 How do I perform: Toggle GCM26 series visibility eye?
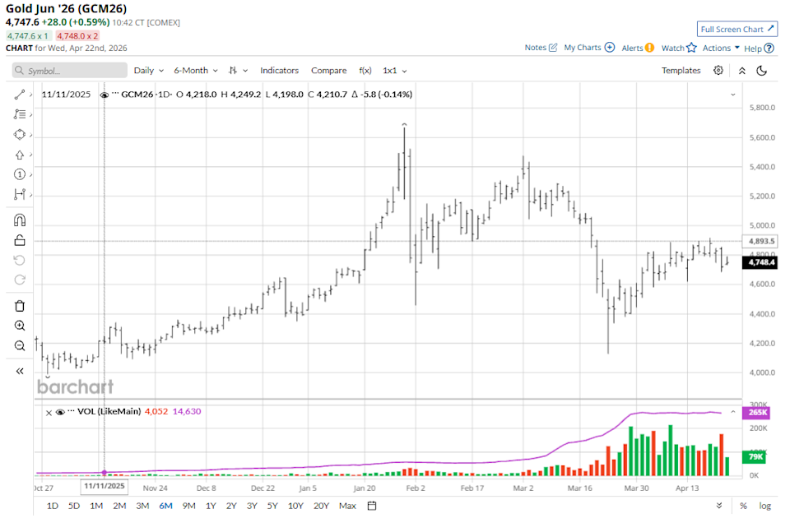point(105,95)
